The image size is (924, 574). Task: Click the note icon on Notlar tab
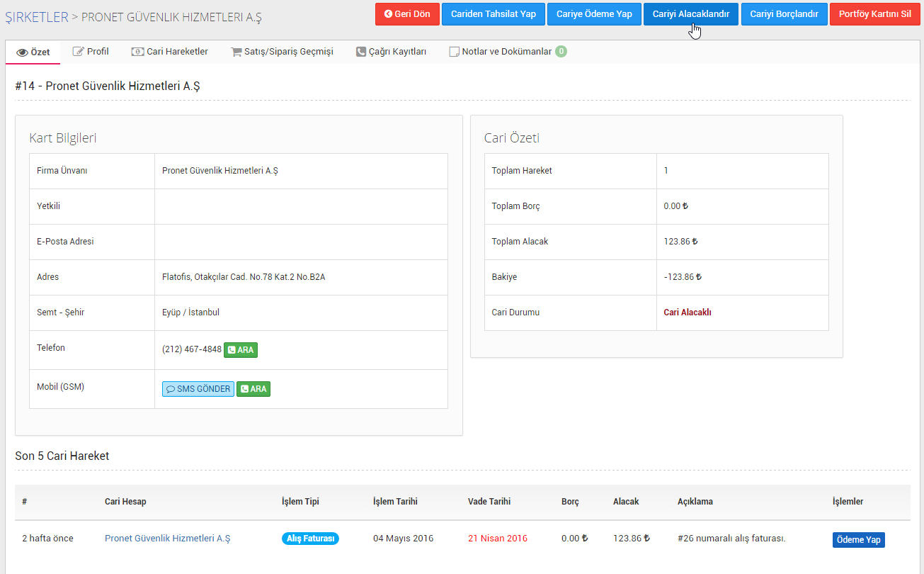(454, 52)
